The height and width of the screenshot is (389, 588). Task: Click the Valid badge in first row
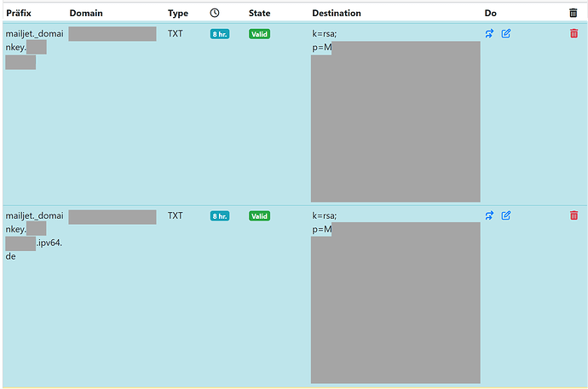[259, 34]
